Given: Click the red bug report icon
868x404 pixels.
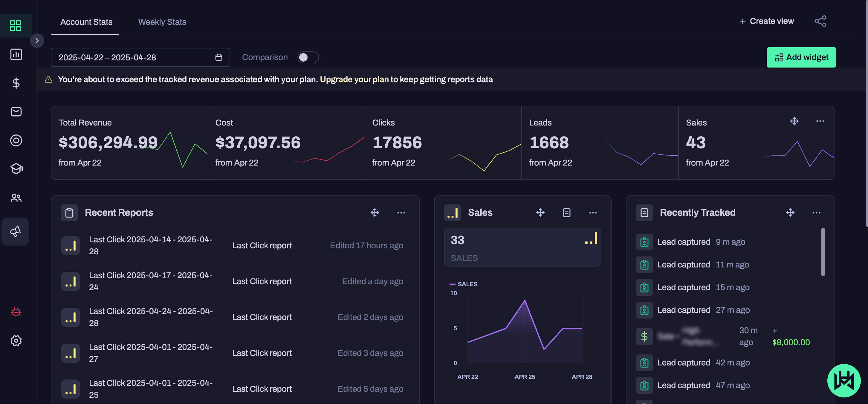Looking at the screenshot, I should pos(16,312).
